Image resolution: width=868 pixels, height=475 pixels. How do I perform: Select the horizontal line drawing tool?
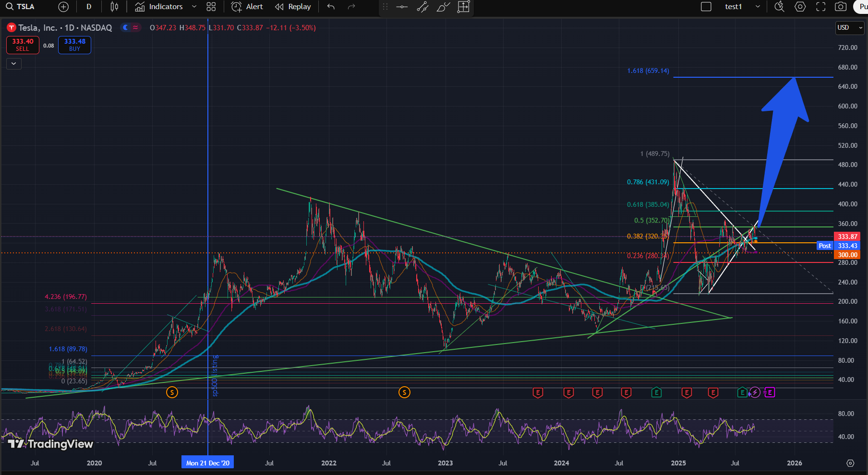pyautogui.click(x=402, y=7)
